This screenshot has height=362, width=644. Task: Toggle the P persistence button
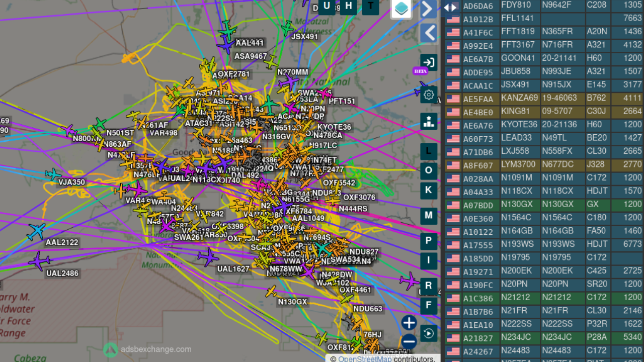[429, 241]
